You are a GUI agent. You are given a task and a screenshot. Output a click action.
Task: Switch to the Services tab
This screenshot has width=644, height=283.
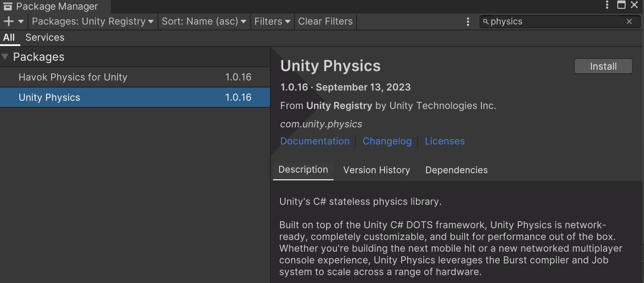tap(45, 38)
